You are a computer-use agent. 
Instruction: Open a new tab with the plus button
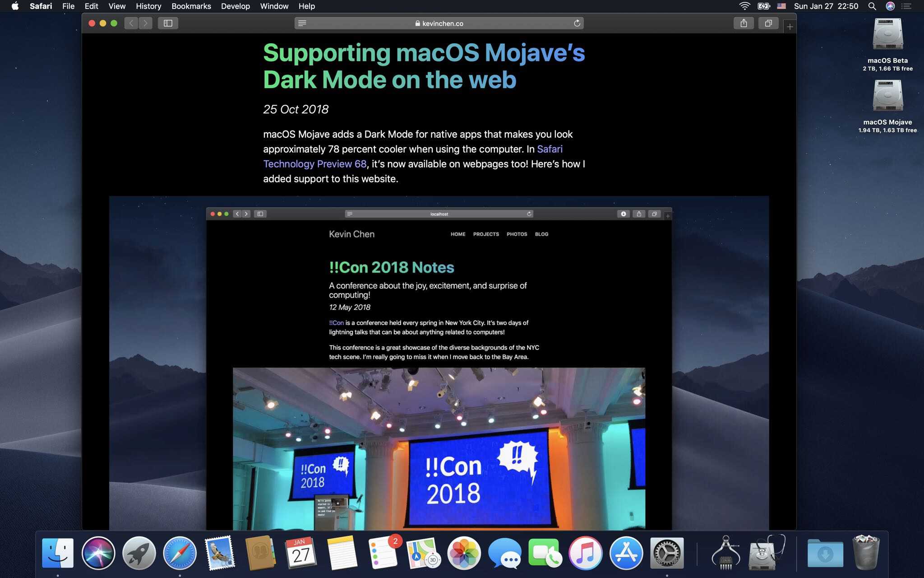coord(790,26)
